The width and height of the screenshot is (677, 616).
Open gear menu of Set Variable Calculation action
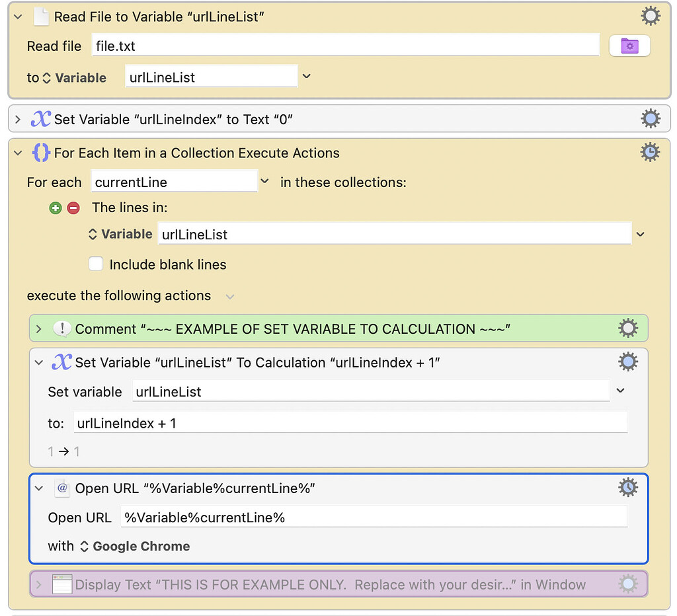[627, 362]
